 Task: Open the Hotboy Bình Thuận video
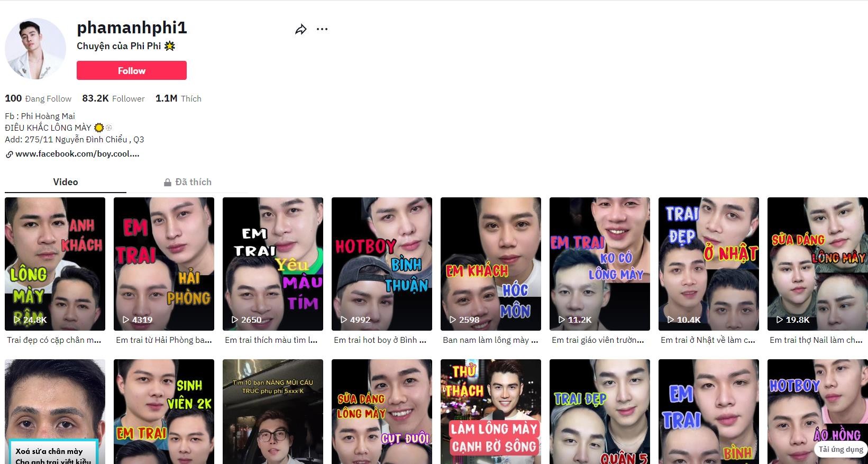(x=382, y=263)
